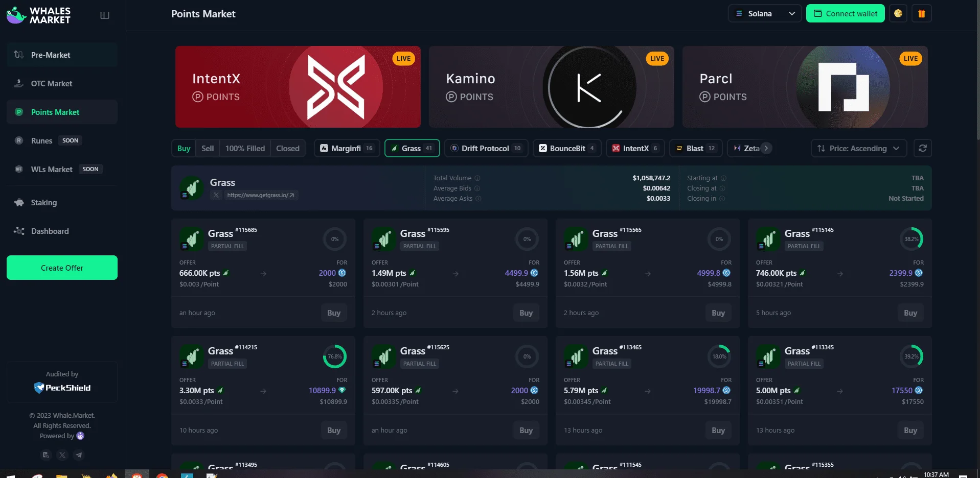This screenshot has width=980, height=478.
Task: Filter offers by BounceBit
Action: click(567, 148)
